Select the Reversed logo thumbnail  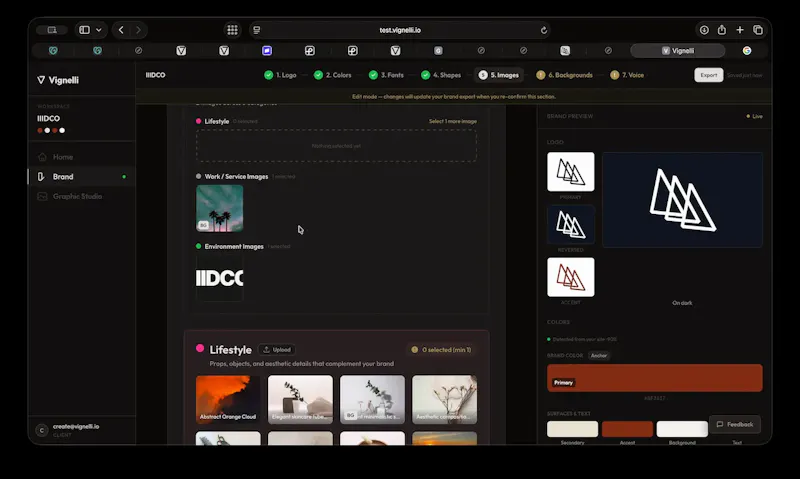pos(570,224)
